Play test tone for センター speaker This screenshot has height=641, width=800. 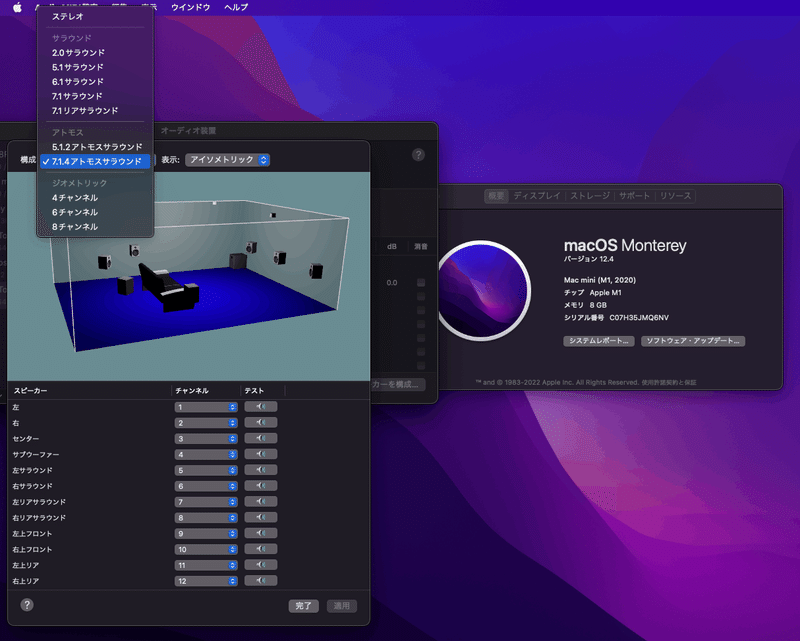pyautogui.click(x=261, y=438)
